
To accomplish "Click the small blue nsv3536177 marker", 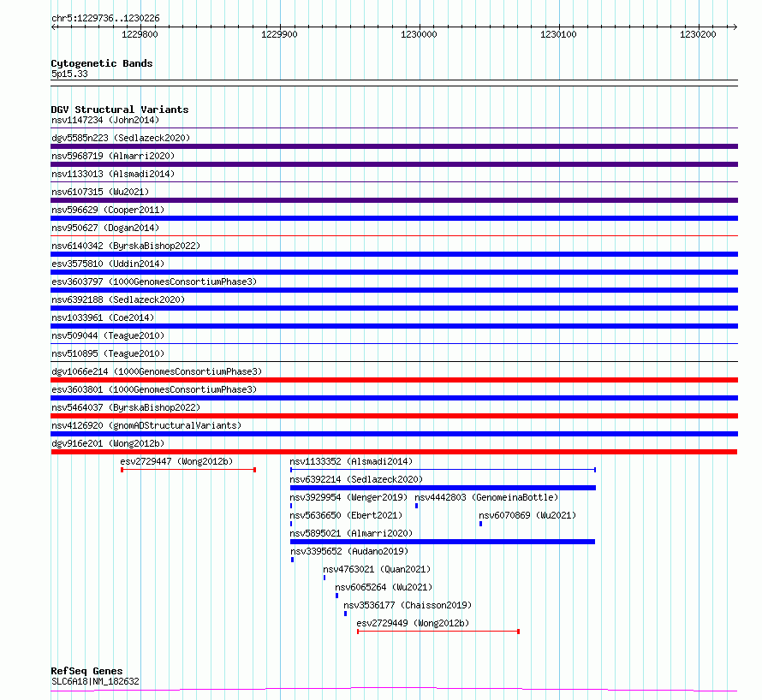I will [346, 614].
